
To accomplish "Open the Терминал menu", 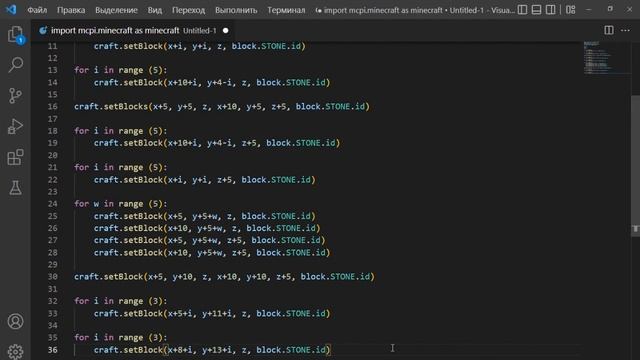I will (x=286, y=10).
